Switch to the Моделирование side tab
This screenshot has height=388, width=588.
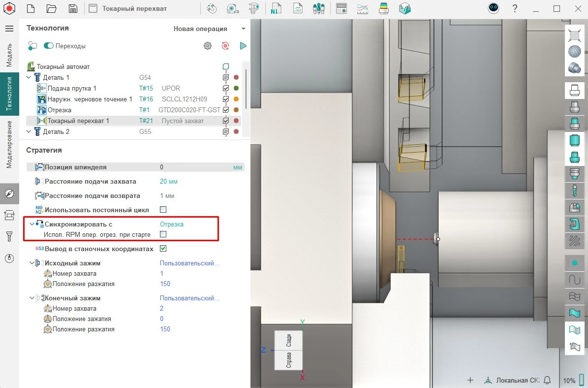tap(9, 144)
